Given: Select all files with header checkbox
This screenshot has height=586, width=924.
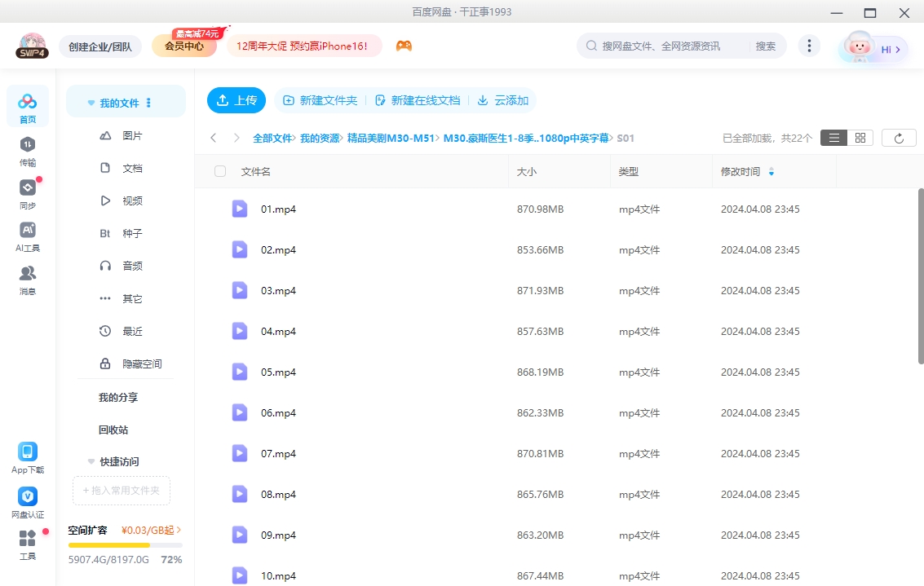Looking at the screenshot, I should click(x=219, y=171).
